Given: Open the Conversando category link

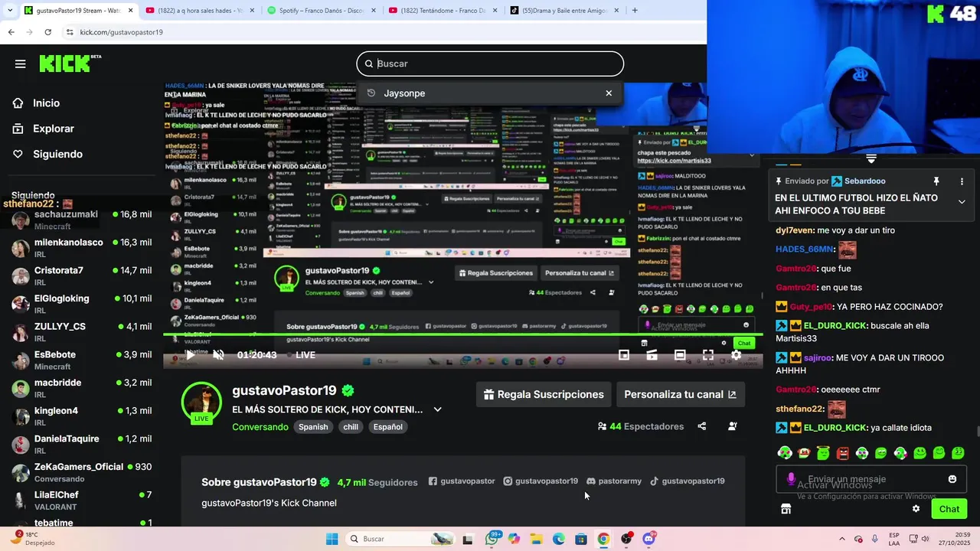Looking at the screenshot, I should tap(260, 427).
